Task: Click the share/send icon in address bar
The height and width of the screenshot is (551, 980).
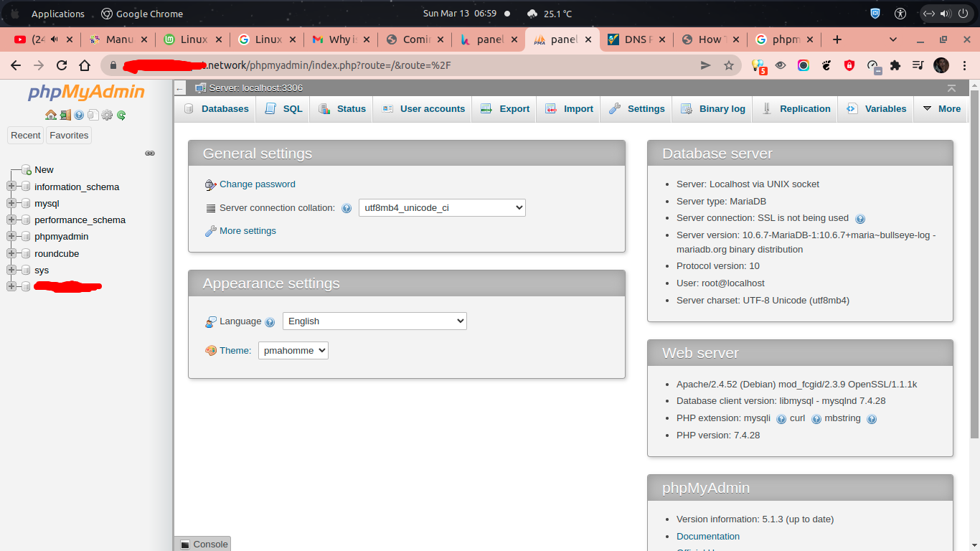Action: tap(706, 65)
